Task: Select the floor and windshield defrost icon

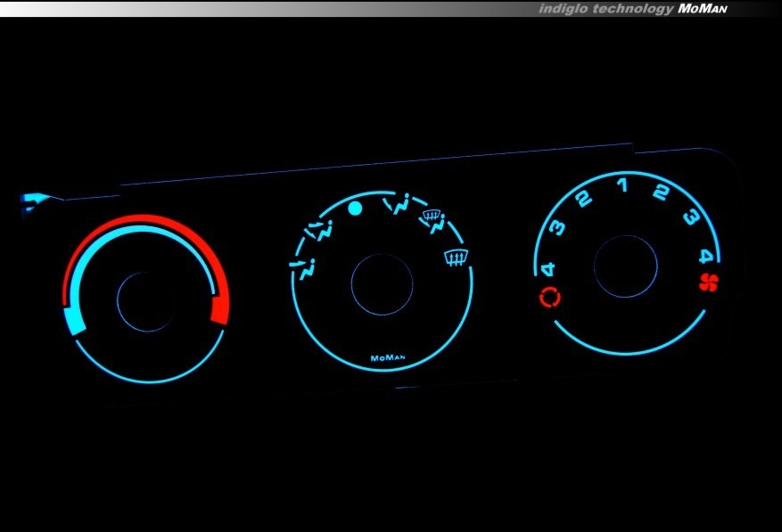Action: 434,221
